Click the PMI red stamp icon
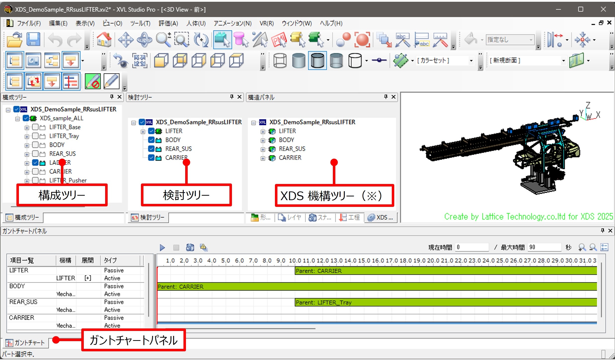The width and height of the screenshot is (615, 364). click(279, 40)
